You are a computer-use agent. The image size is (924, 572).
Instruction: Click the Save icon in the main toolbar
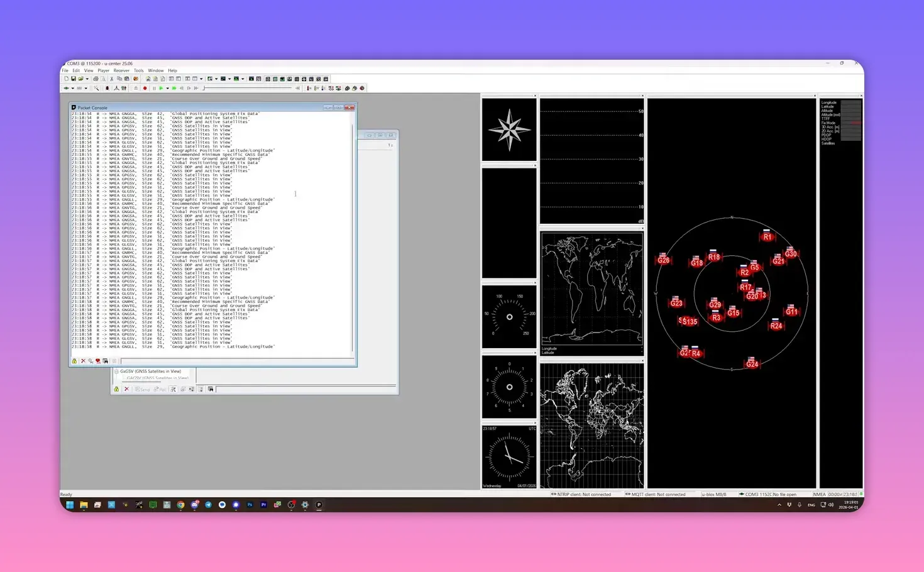point(74,79)
